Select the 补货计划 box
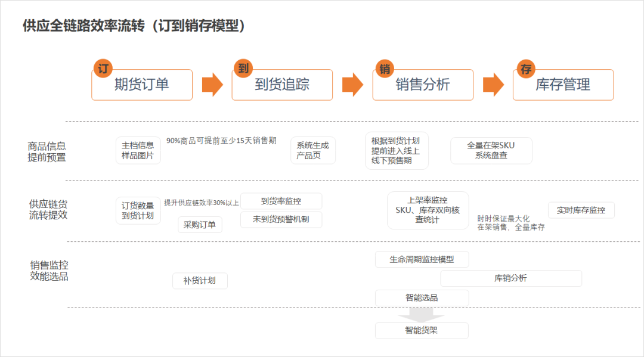 click(200, 281)
